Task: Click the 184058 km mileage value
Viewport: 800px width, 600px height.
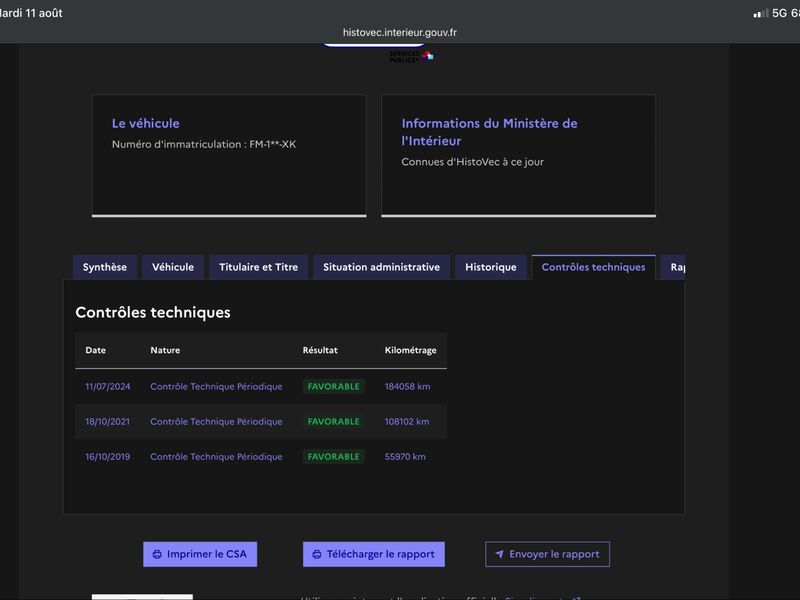Action: pos(408,387)
